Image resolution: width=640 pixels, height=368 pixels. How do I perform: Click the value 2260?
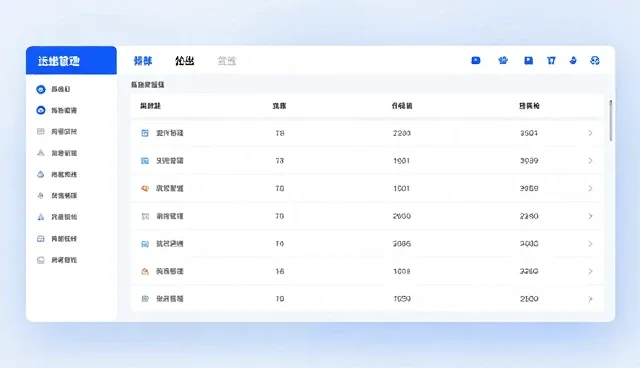pyautogui.click(x=529, y=271)
